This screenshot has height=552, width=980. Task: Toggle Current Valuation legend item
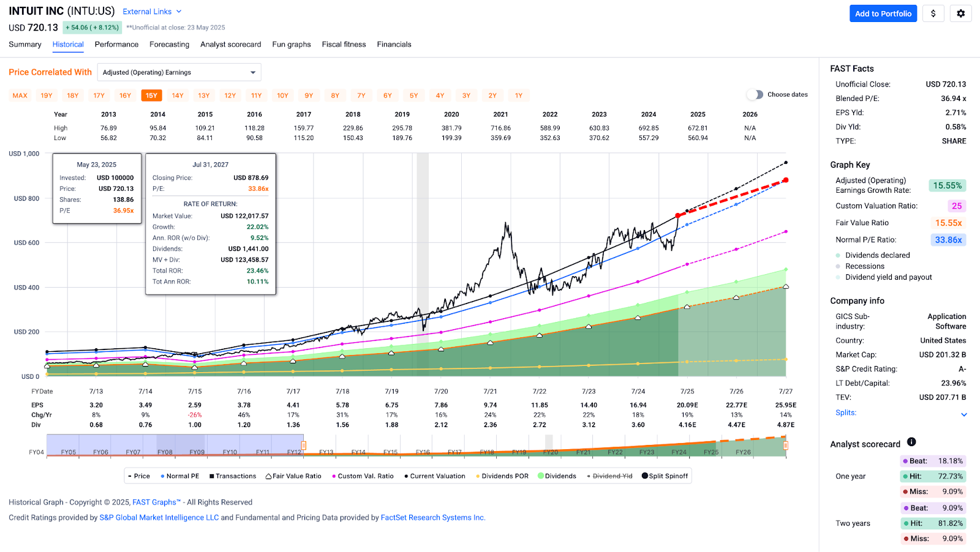pos(434,476)
